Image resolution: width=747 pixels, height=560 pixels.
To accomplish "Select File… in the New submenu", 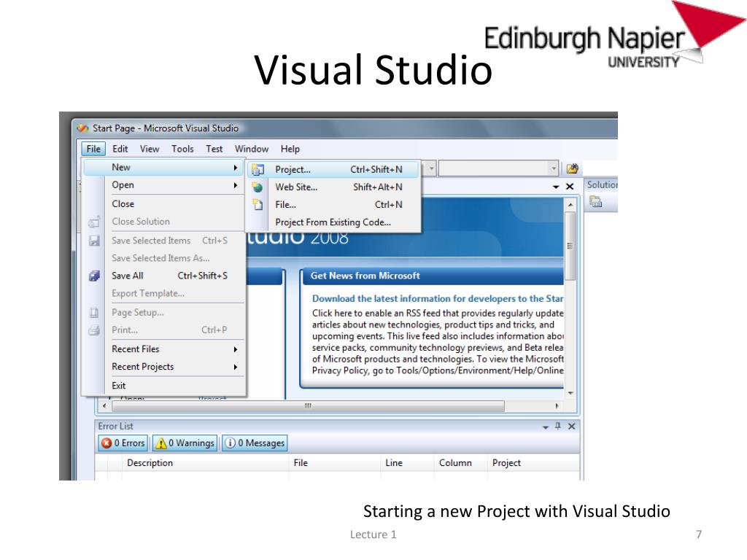I will tap(285, 205).
